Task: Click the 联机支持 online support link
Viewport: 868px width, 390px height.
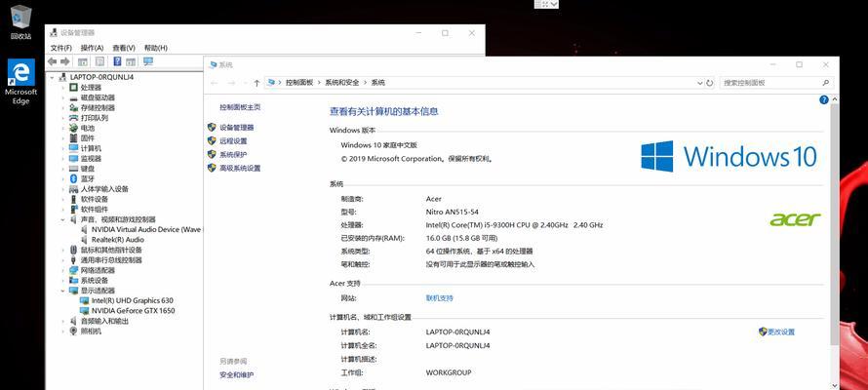Action: pyautogui.click(x=439, y=298)
